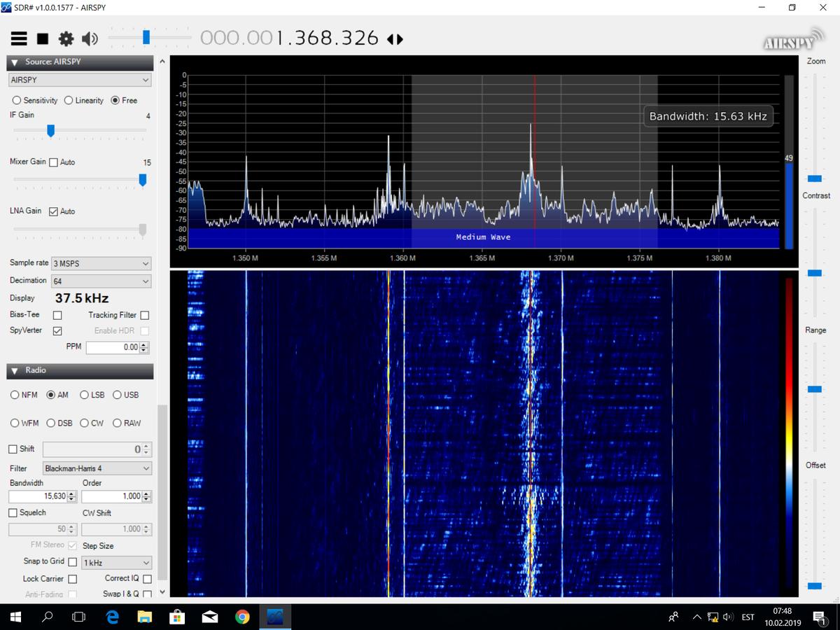Click the filter Order value field

pyautogui.click(x=111, y=496)
